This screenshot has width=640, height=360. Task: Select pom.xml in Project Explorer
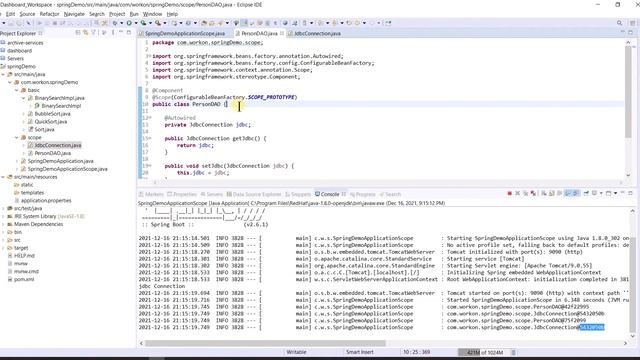pyautogui.click(x=24, y=279)
